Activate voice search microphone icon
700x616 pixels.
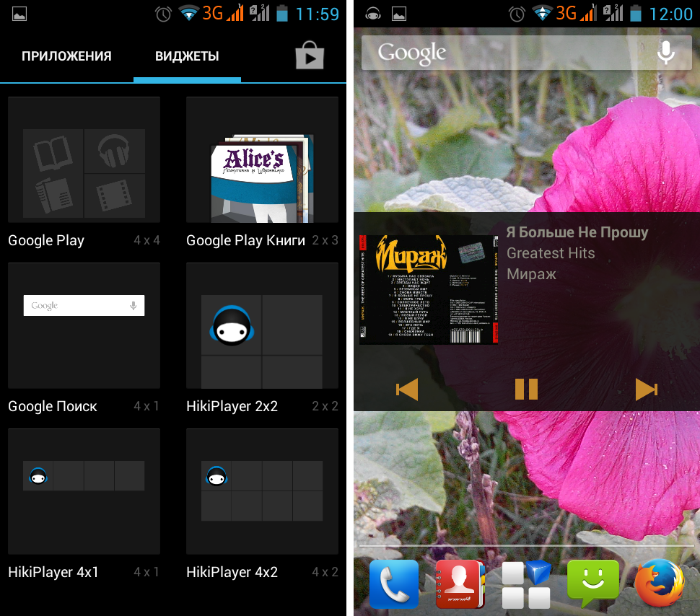[665, 53]
